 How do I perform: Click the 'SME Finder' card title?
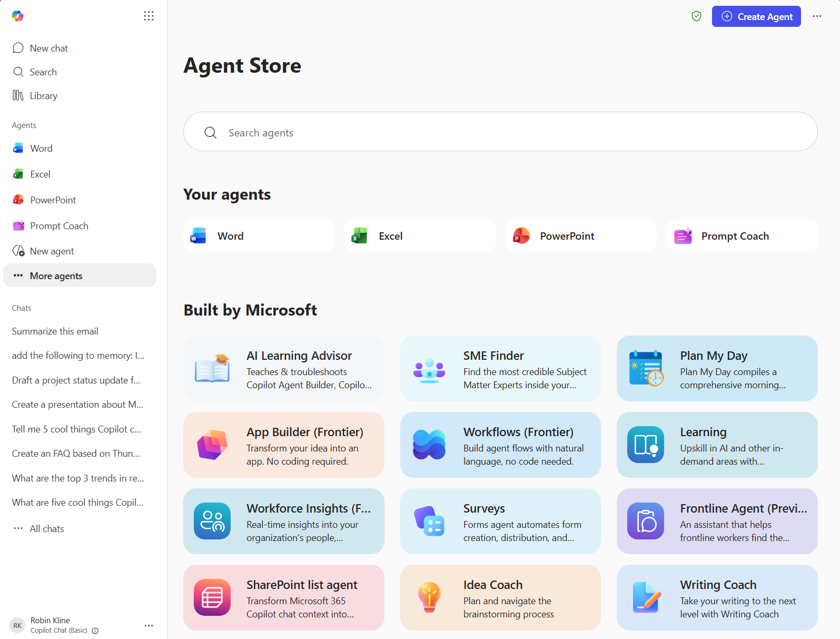coord(493,356)
